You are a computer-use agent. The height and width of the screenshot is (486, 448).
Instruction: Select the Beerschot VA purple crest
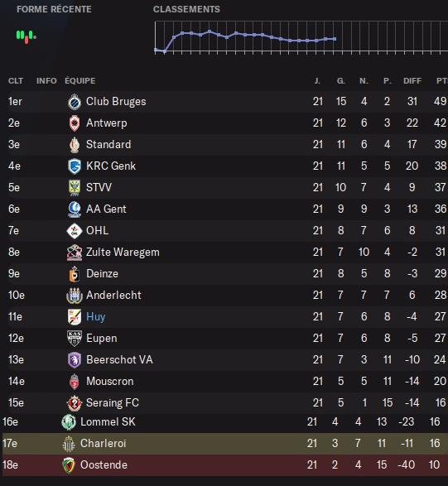tap(75, 360)
